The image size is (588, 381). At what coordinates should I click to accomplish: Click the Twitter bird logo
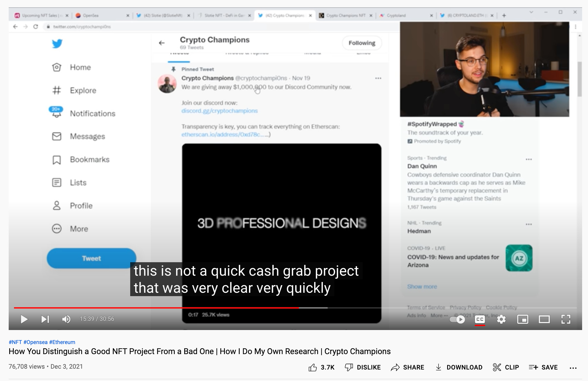(x=57, y=43)
